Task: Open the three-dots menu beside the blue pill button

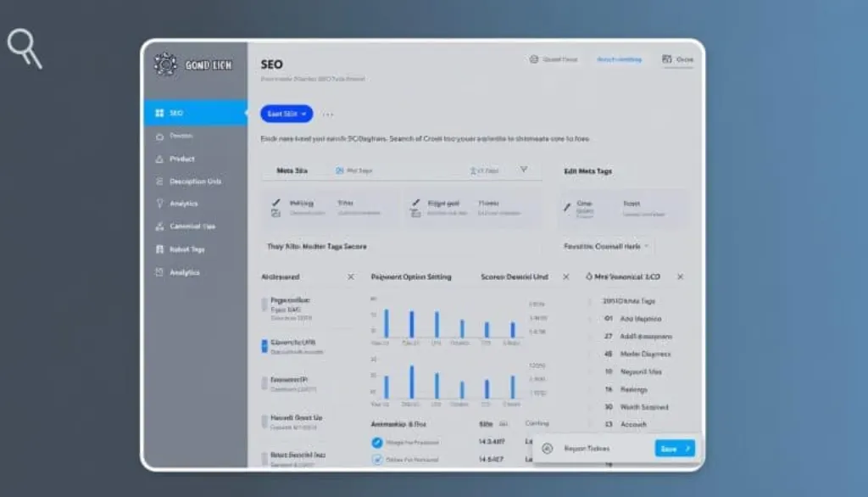Action: click(328, 114)
